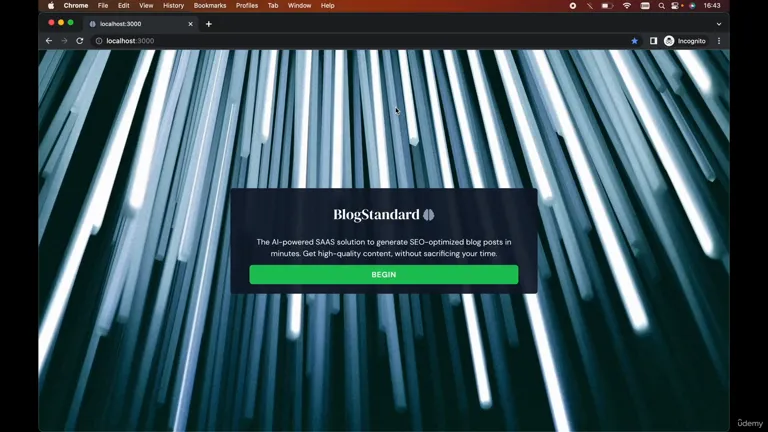Click the favicon on localhost tab

coord(93,24)
